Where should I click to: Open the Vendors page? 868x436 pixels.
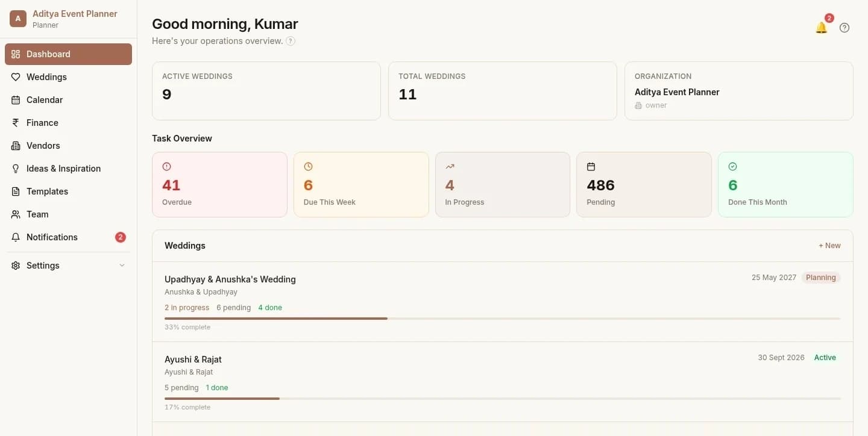[x=68, y=146]
